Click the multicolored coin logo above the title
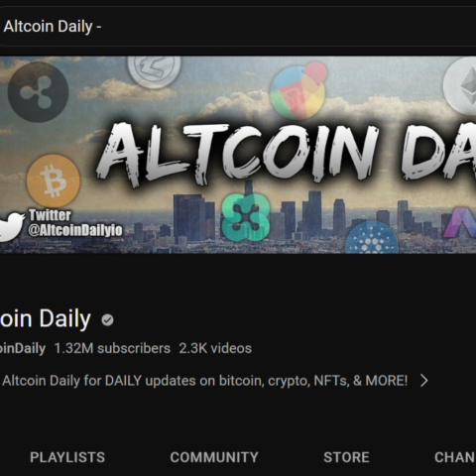Image resolution: width=476 pixels, height=476 pixels. pyautogui.click(x=298, y=91)
